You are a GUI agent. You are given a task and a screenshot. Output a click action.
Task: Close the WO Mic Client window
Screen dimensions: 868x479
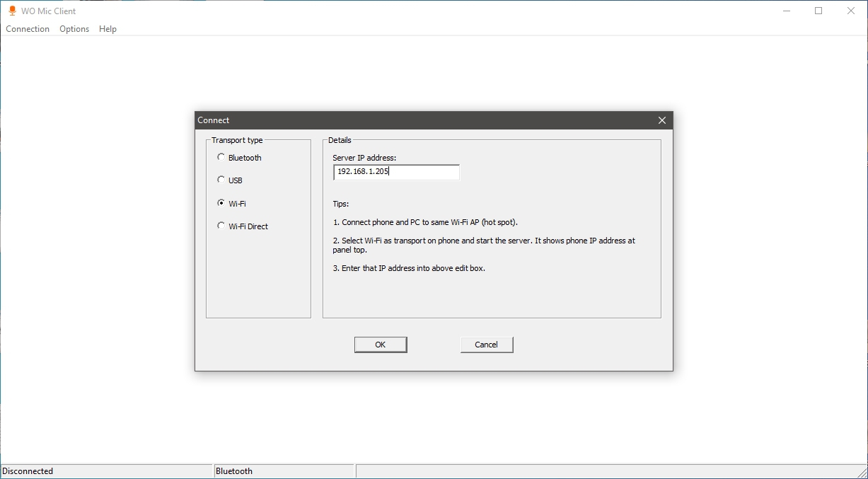[851, 11]
